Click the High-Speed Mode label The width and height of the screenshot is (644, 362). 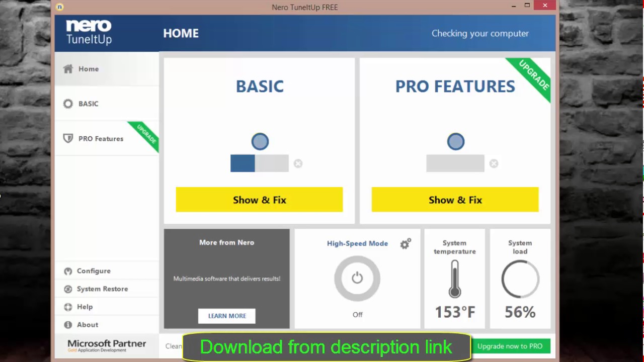pos(357,243)
